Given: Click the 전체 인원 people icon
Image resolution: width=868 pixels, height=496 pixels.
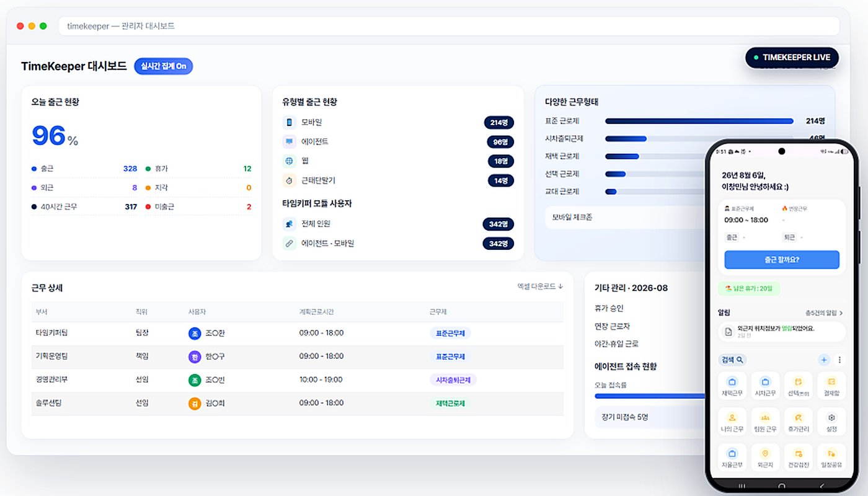Looking at the screenshot, I should click(289, 223).
